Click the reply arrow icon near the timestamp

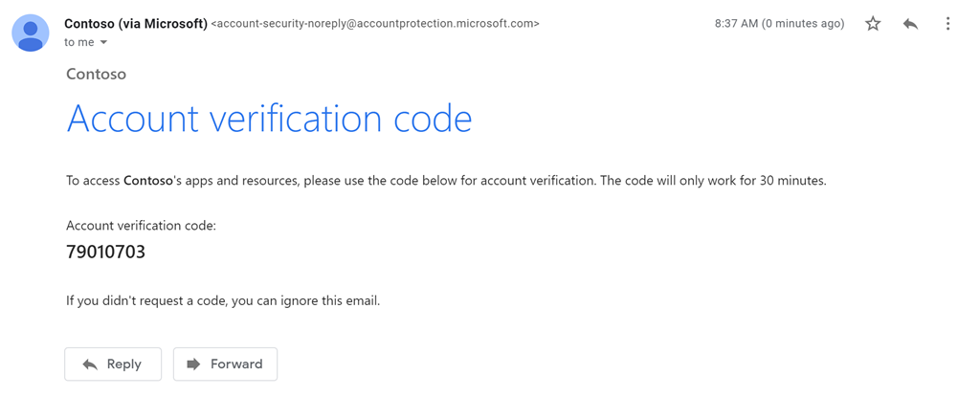910,24
